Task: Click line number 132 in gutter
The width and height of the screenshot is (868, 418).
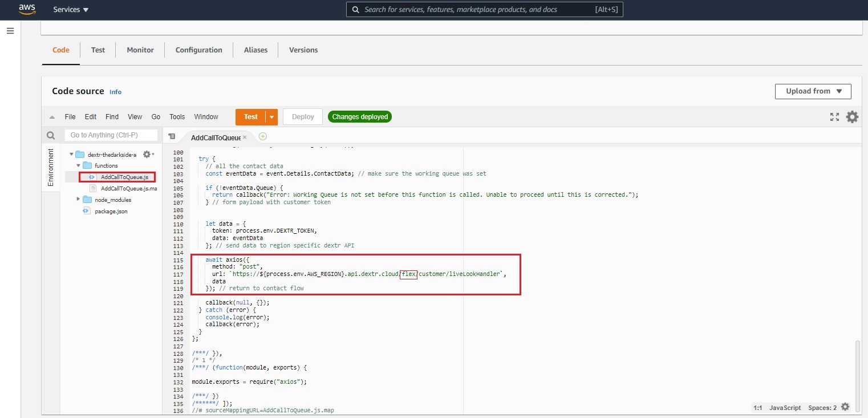Action: (178, 382)
